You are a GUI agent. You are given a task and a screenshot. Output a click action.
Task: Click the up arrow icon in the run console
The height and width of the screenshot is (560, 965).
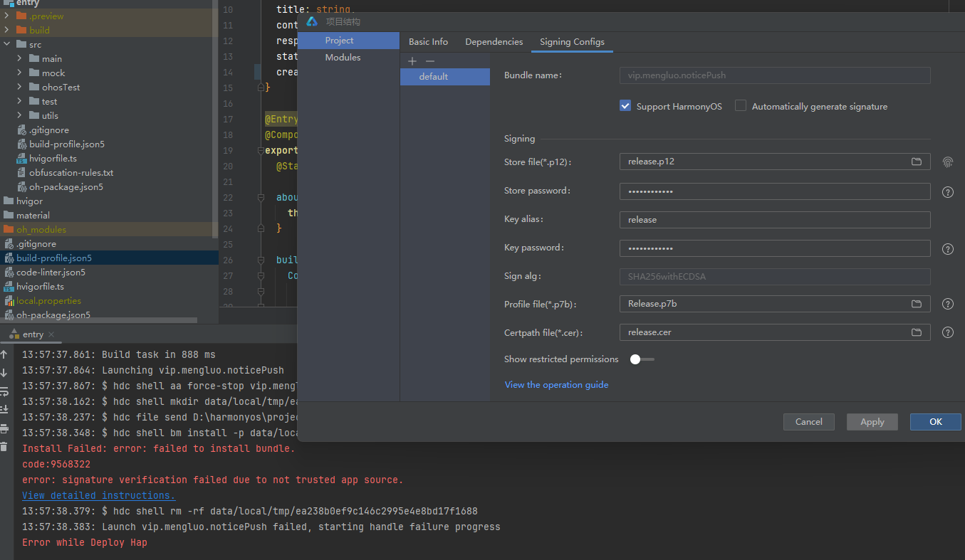[x=4, y=354]
